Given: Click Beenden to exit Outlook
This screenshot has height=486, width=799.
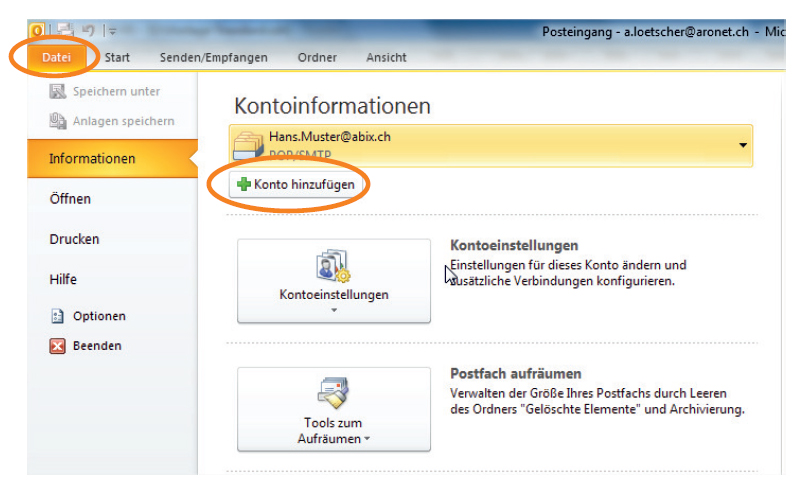Looking at the screenshot, I should click(96, 346).
